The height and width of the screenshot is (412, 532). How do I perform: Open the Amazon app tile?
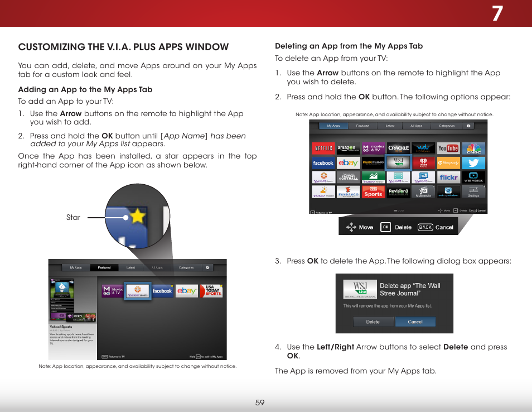click(348, 148)
